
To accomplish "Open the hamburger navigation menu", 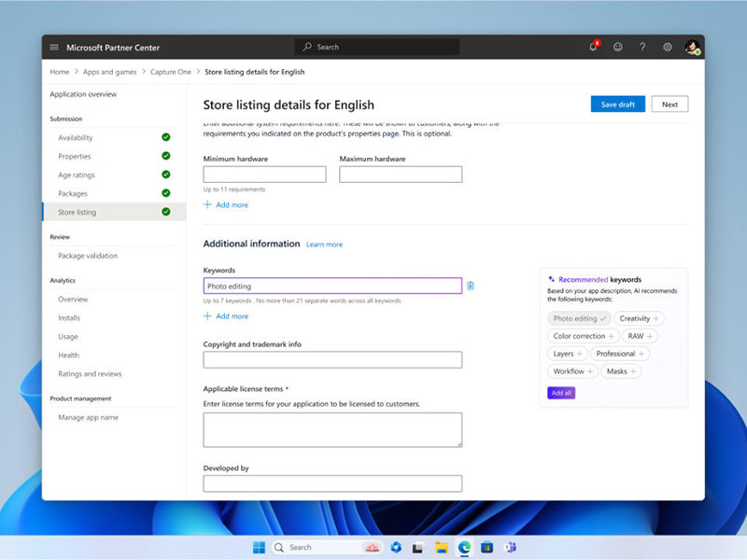I will coord(54,48).
